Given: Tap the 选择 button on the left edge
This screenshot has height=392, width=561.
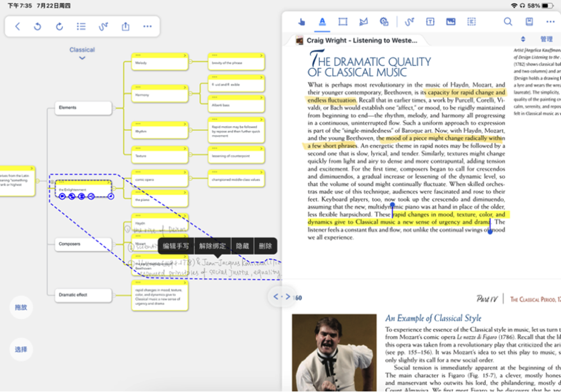Looking at the screenshot, I should coord(21,349).
